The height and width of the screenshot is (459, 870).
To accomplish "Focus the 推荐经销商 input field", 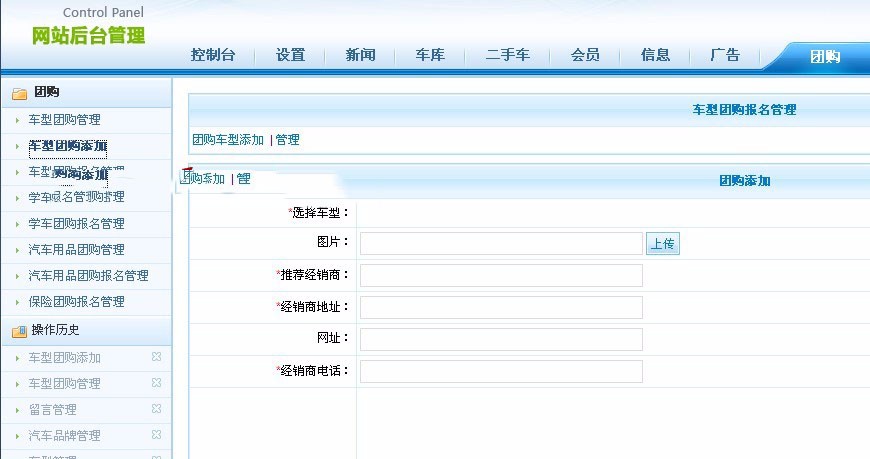I will [501, 276].
